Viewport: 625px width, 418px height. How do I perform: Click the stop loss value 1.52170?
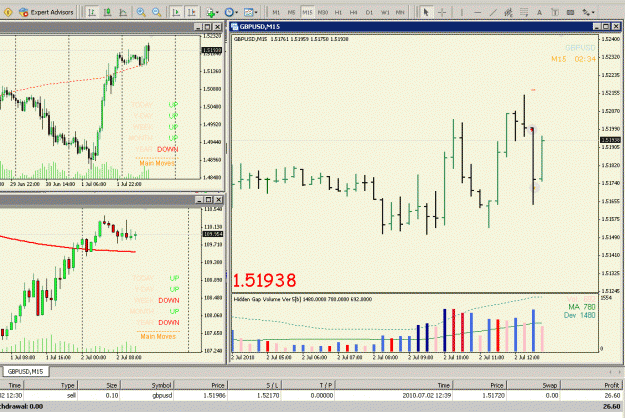click(269, 395)
